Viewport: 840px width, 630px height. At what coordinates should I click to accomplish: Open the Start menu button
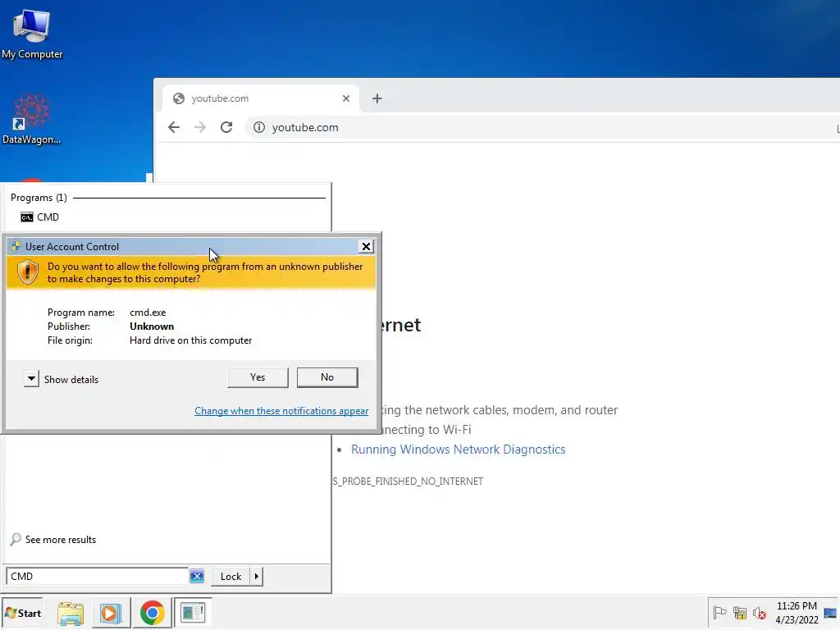(x=22, y=613)
